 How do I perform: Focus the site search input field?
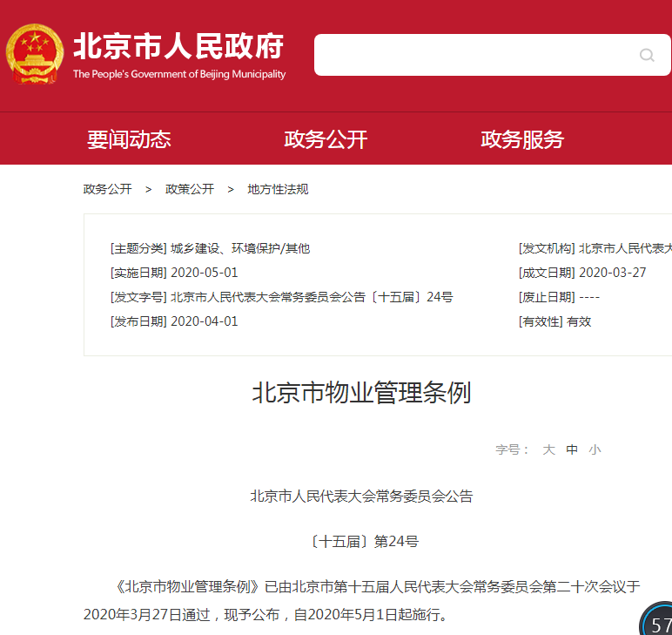point(492,55)
